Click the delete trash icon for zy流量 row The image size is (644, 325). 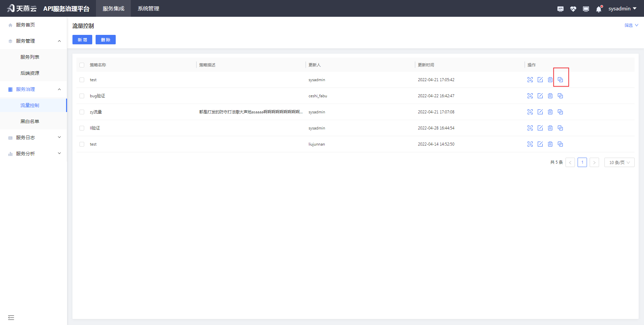(550, 112)
